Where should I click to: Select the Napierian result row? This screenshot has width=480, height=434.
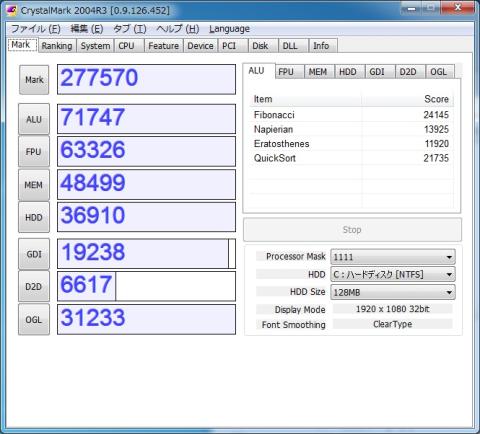click(351, 129)
